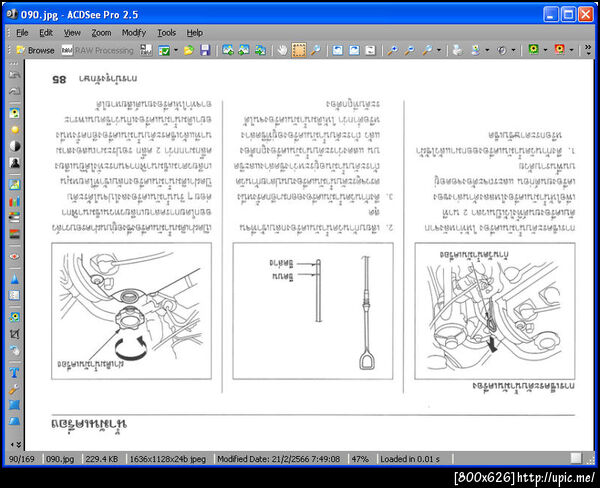
Task: Click the Save floppy disk icon
Action: point(205,50)
